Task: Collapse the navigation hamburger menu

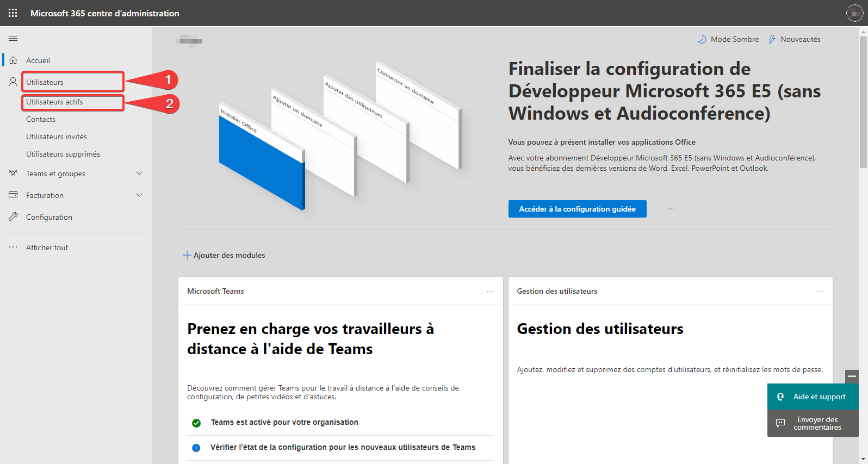Action: 13,39
